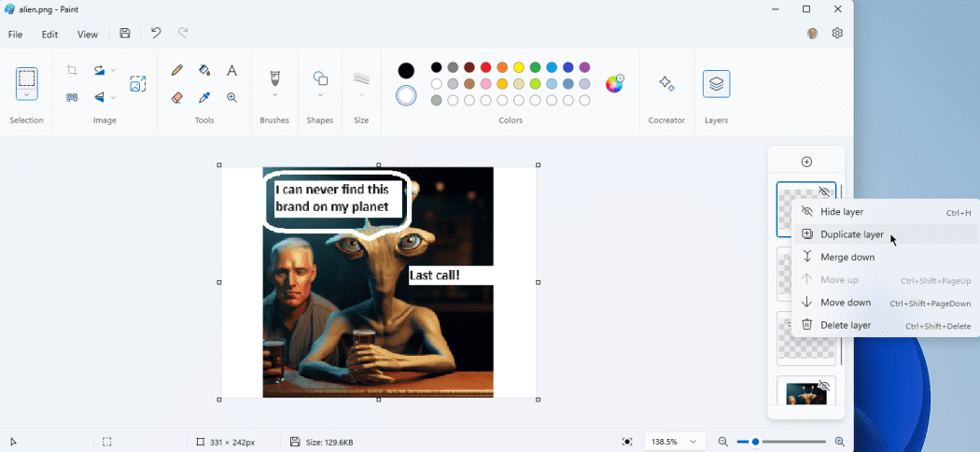The height and width of the screenshot is (452, 980).
Task: Select the second layer thumbnail
Action: point(784,274)
